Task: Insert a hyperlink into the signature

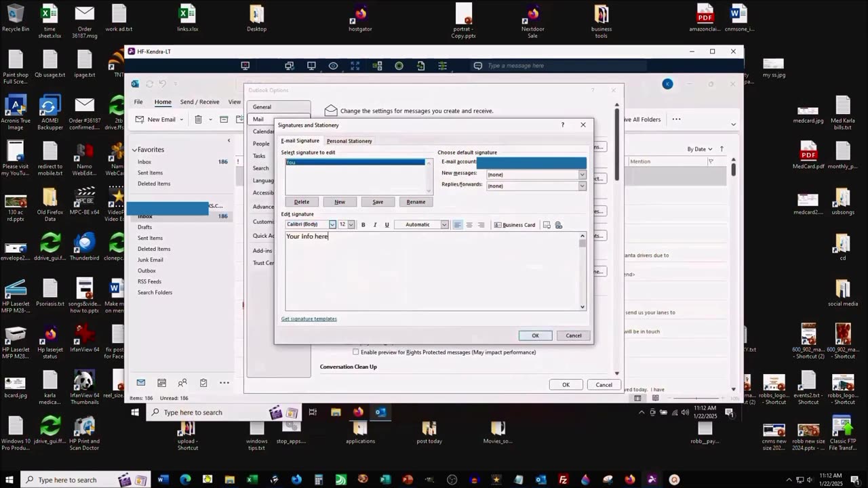Action: coord(559,225)
